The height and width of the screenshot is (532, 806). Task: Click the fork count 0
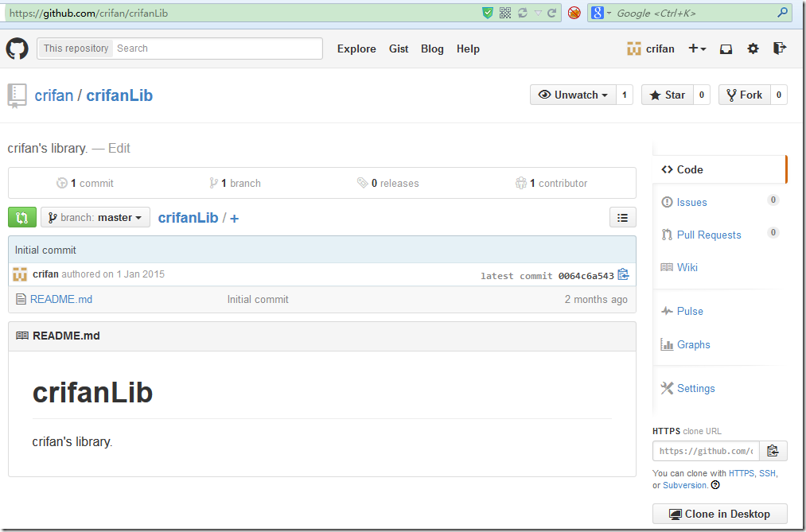(779, 95)
